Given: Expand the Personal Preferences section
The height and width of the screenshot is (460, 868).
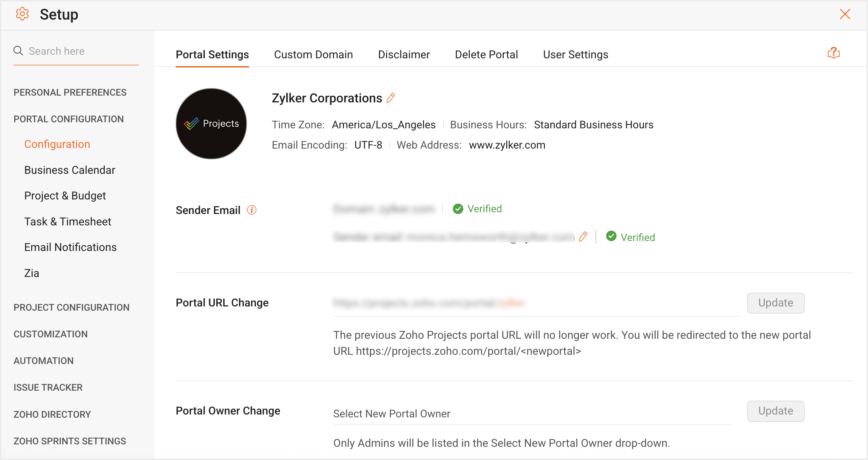Looking at the screenshot, I should (70, 92).
